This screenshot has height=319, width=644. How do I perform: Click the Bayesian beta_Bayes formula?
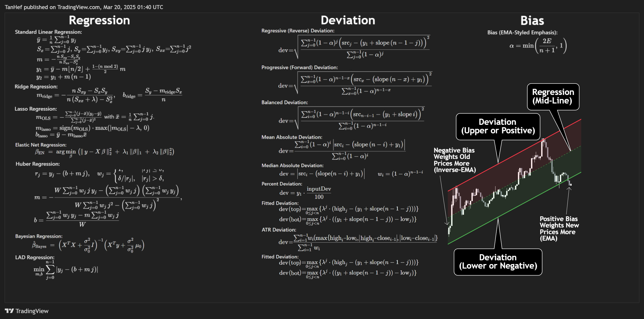point(88,245)
